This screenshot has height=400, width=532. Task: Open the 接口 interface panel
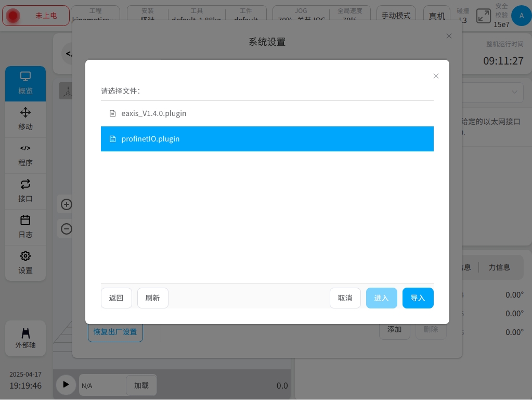pyautogui.click(x=25, y=191)
